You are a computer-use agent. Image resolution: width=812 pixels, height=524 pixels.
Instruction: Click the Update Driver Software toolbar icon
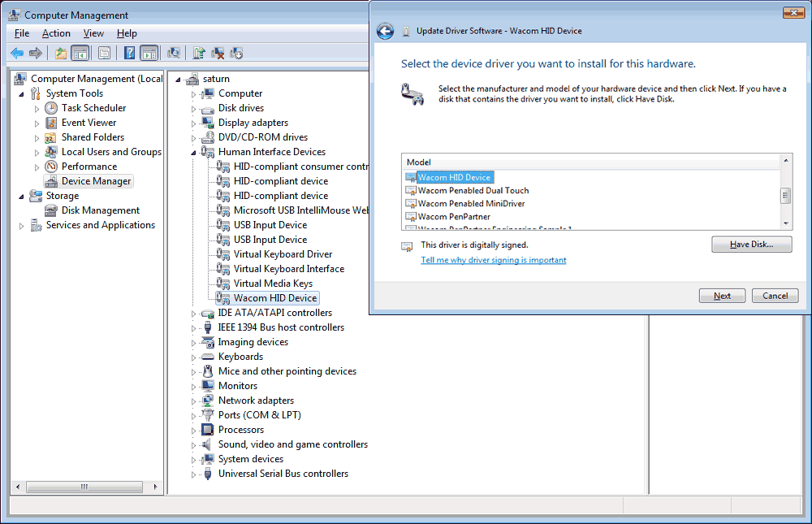199,53
